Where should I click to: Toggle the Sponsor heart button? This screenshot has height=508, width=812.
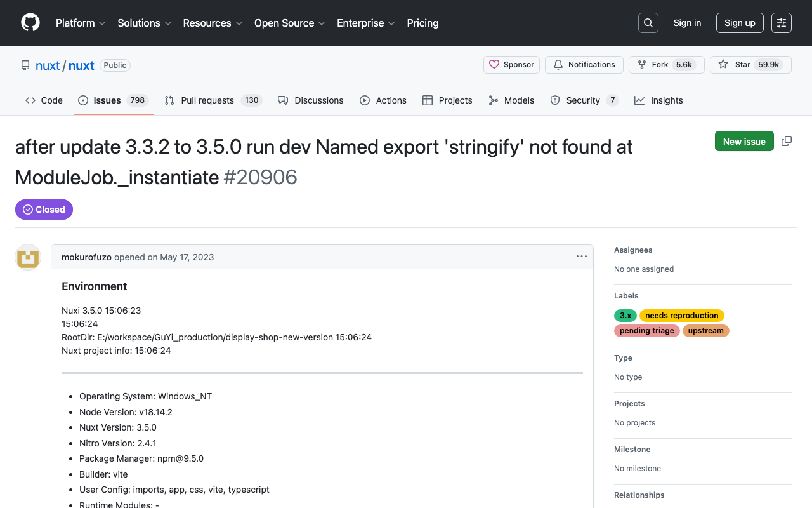click(x=511, y=64)
